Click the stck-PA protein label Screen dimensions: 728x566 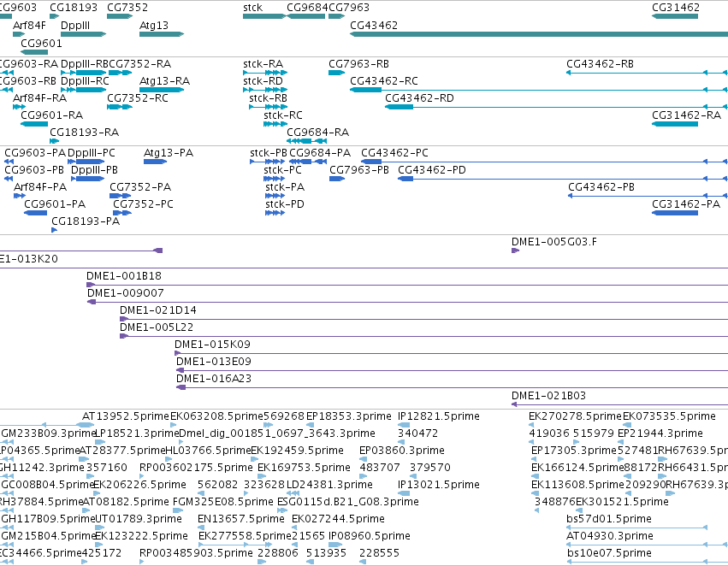coord(285,187)
